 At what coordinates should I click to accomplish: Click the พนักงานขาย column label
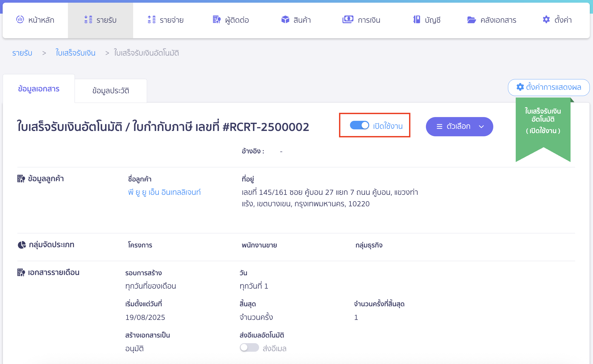point(259,245)
